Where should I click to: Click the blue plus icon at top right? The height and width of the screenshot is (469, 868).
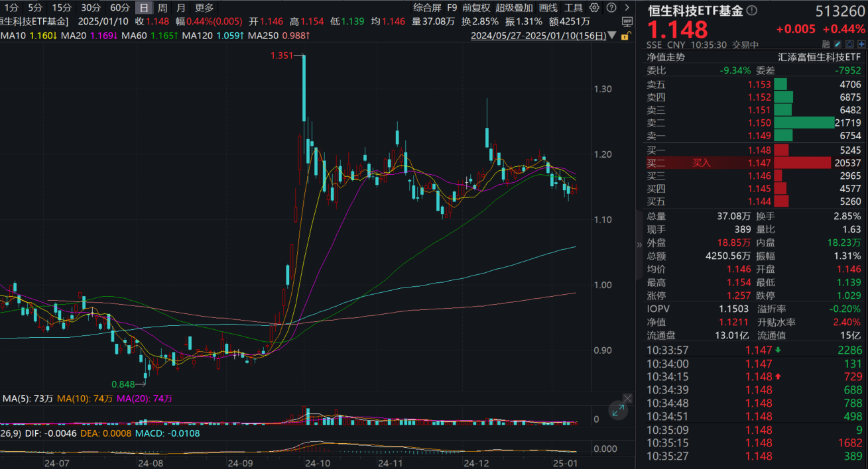861,44
